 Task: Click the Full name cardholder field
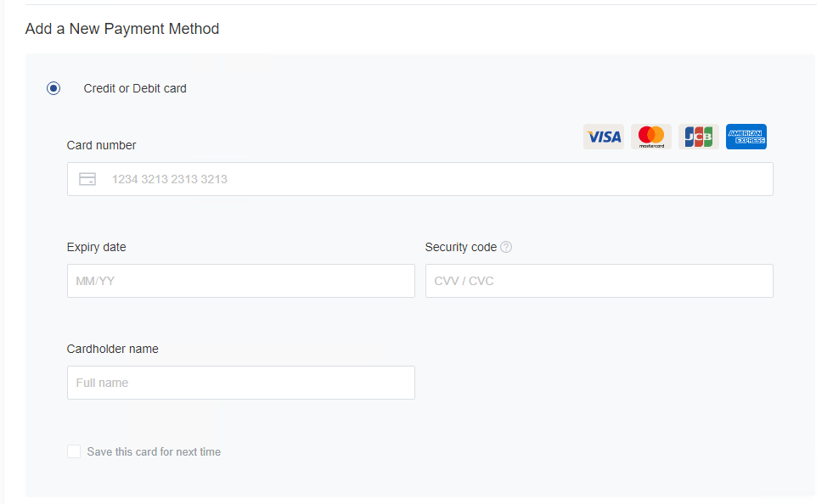point(240,383)
